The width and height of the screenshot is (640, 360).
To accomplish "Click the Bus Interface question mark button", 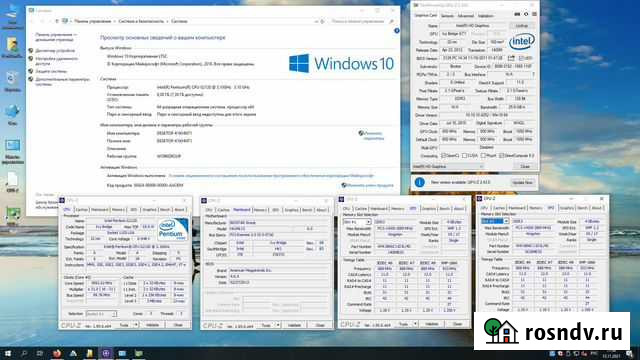I will [x=533, y=75].
